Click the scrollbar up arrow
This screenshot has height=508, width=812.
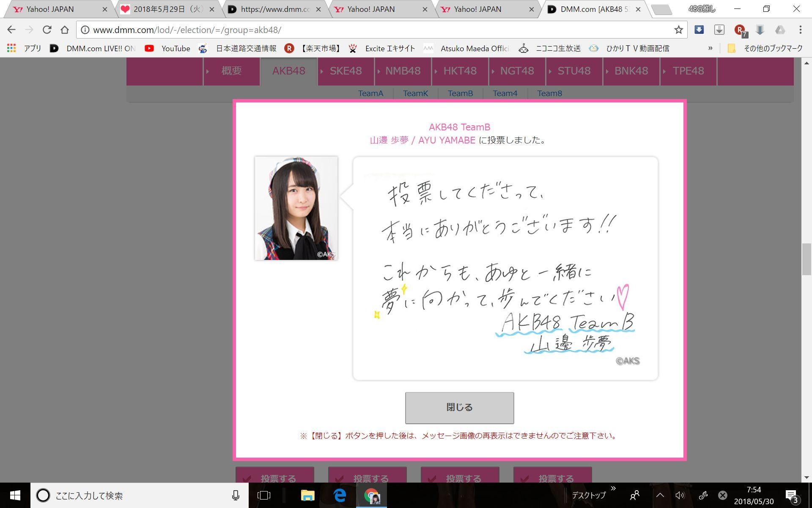807,63
